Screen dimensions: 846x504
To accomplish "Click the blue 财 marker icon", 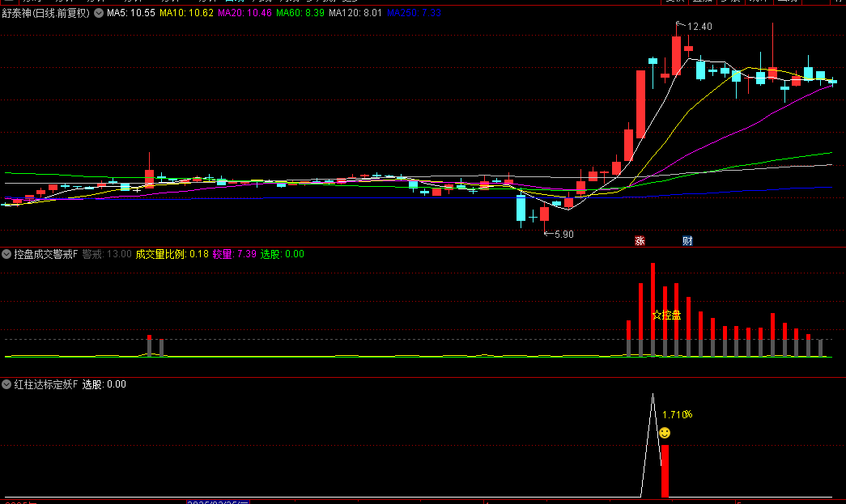I will pyautogui.click(x=687, y=240).
